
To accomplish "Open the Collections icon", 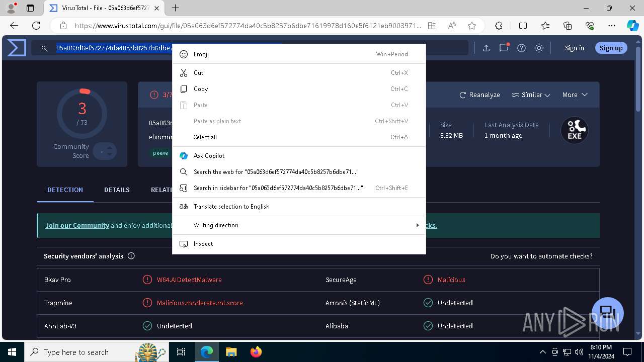I will pyautogui.click(x=568, y=26).
